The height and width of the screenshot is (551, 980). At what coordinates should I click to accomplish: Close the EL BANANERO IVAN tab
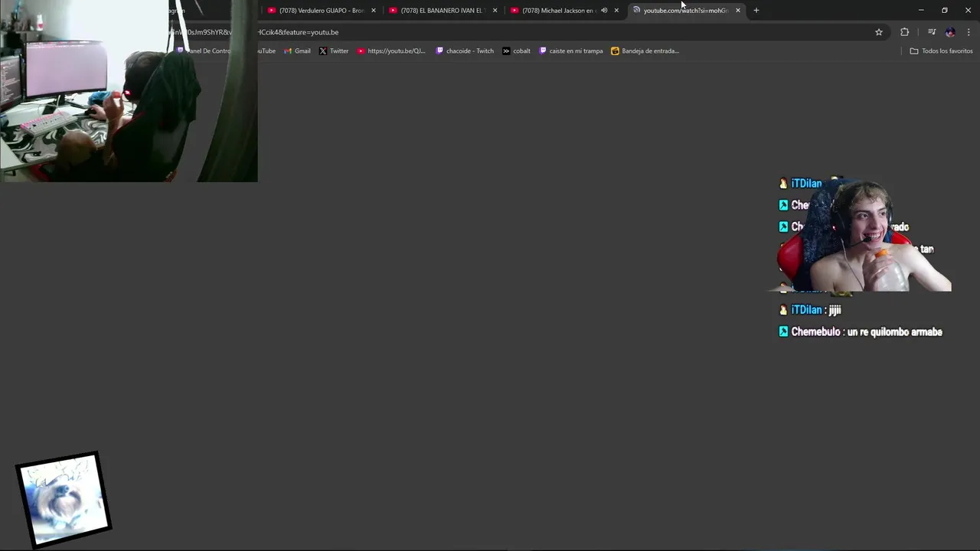(495, 11)
